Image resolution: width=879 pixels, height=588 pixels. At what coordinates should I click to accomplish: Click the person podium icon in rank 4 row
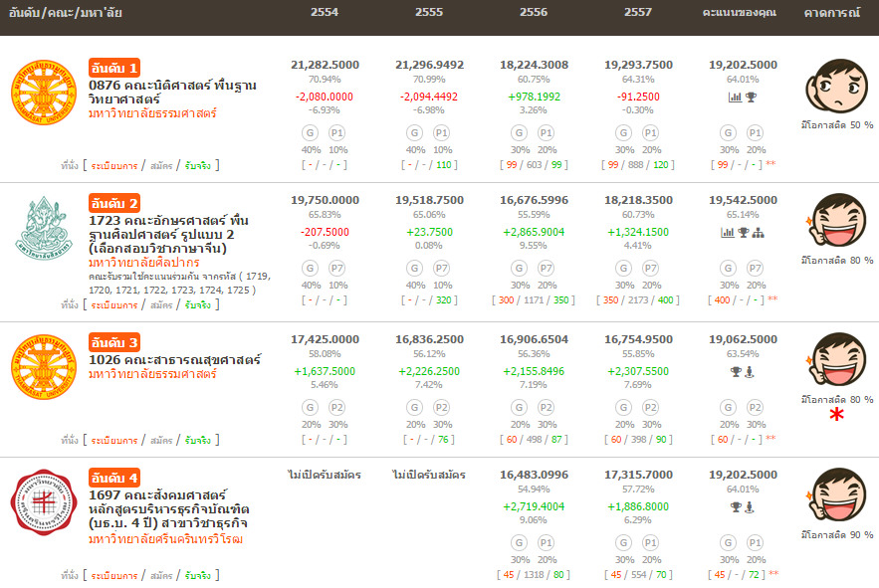pos(750,506)
